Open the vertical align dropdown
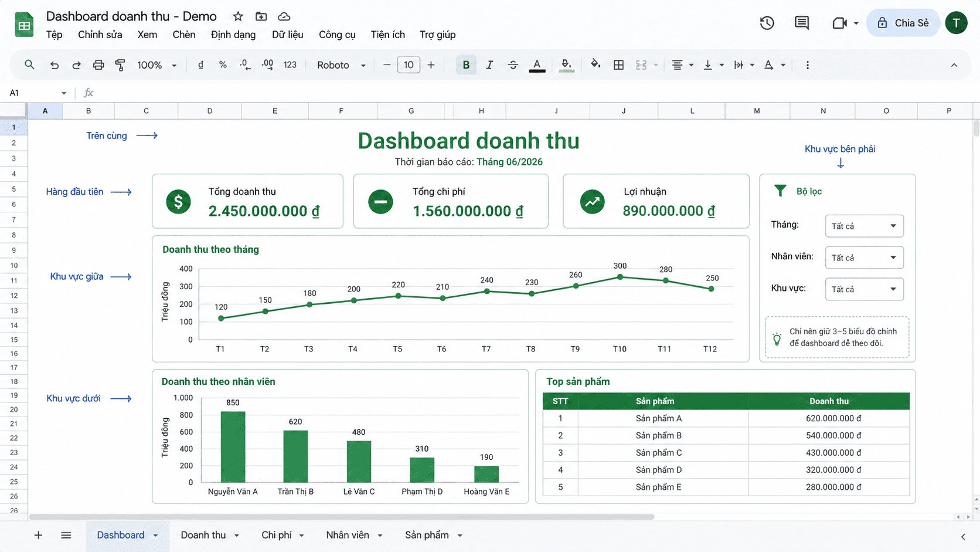This screenshot has height=552, width=980. pyautogui.click(x=713, y=65)
